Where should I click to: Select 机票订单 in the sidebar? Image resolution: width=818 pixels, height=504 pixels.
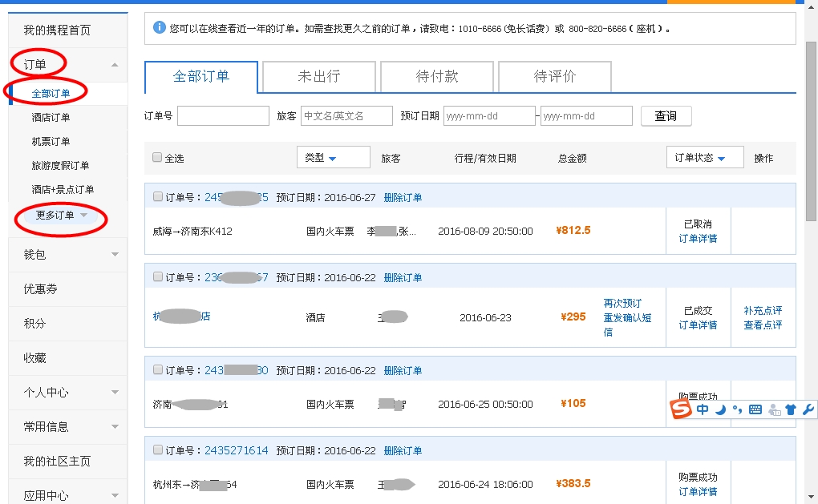(x=51, y=142)
